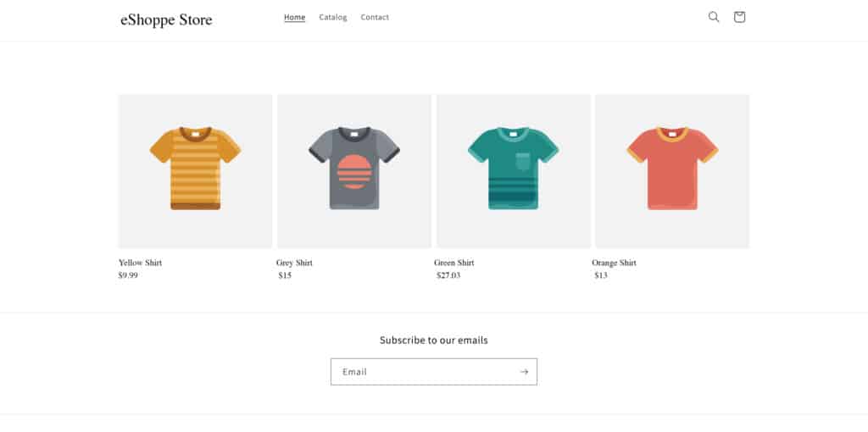This screenshot has height=432, width=868.
Task: Click the yellow striped shirt image
Action: click(195, 171)
